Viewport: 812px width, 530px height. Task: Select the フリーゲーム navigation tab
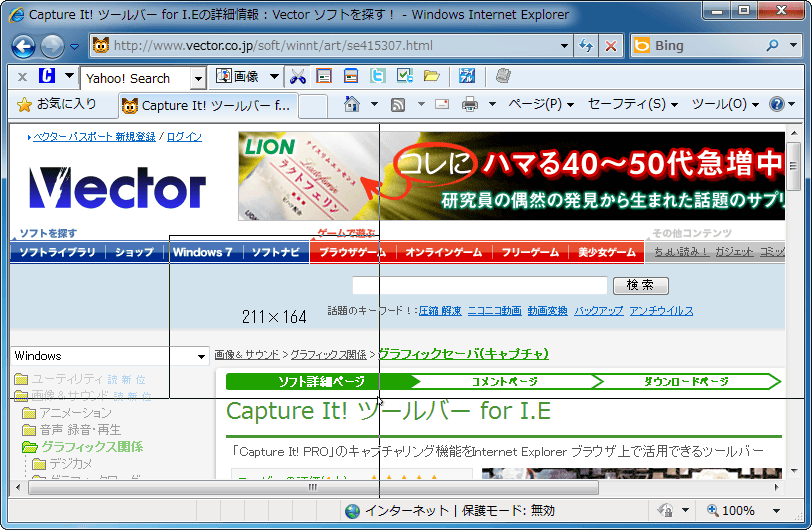(x=530, y=252)
